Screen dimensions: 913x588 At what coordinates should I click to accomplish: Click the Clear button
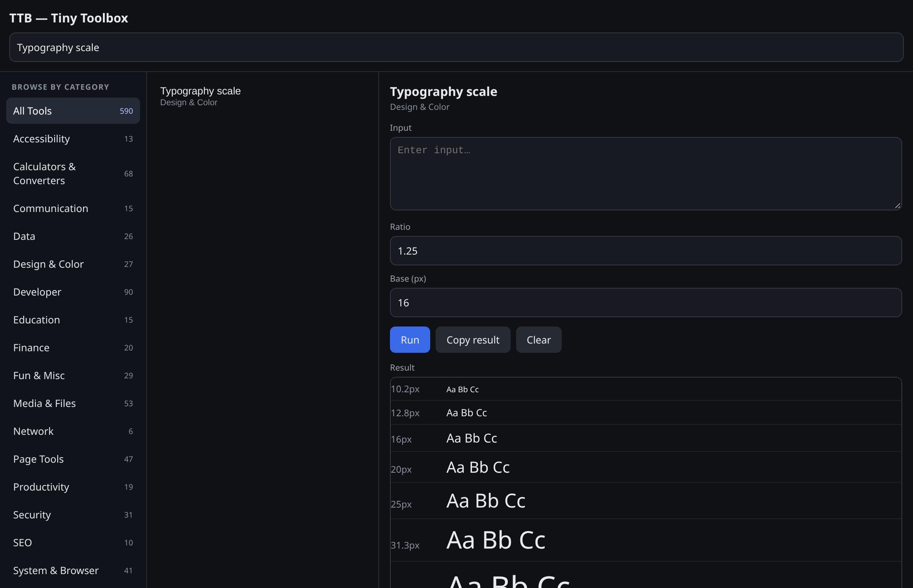point(539,340)
